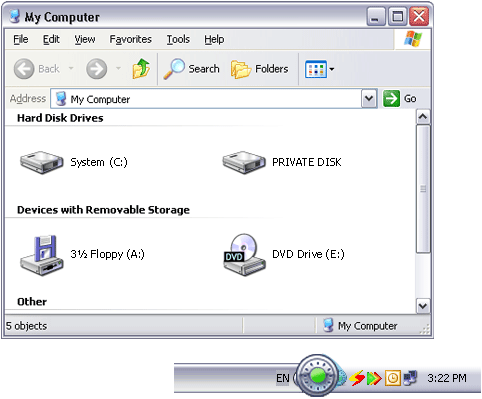Click the network computers tray icon
The image size is (482, 399).
410,378
